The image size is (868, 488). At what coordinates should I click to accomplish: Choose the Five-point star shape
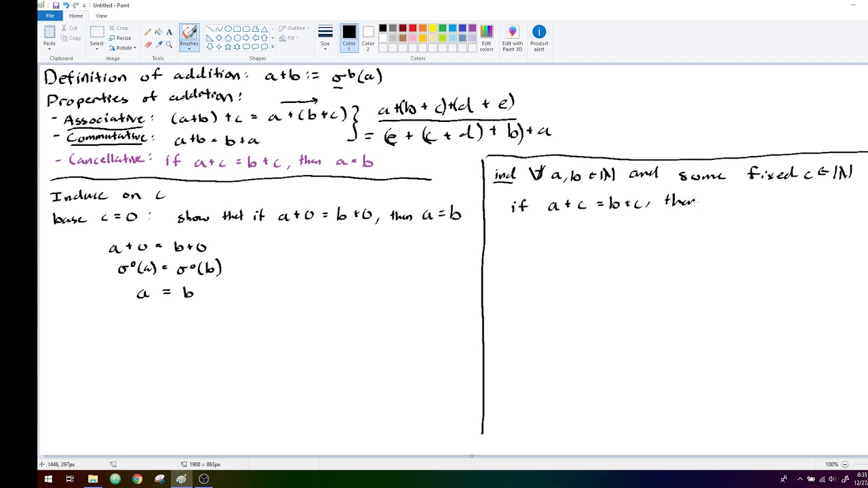[x=228, y=47]
